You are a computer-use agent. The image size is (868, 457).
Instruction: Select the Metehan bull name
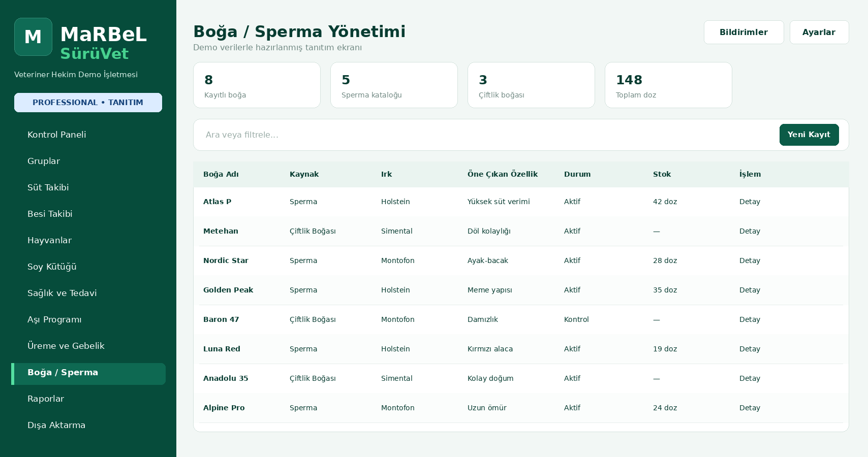click(221, 231)
